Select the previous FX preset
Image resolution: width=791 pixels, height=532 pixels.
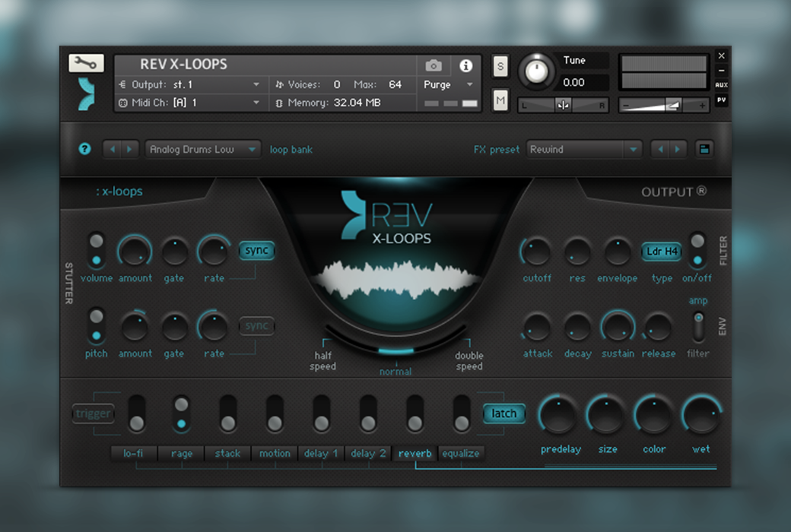tap(660, 149)
